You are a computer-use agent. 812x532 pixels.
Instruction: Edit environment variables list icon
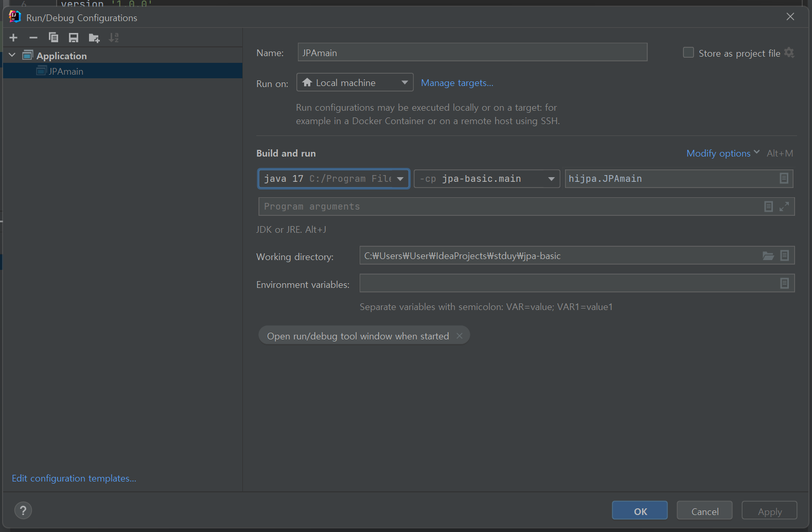click(x=785, y=283)
